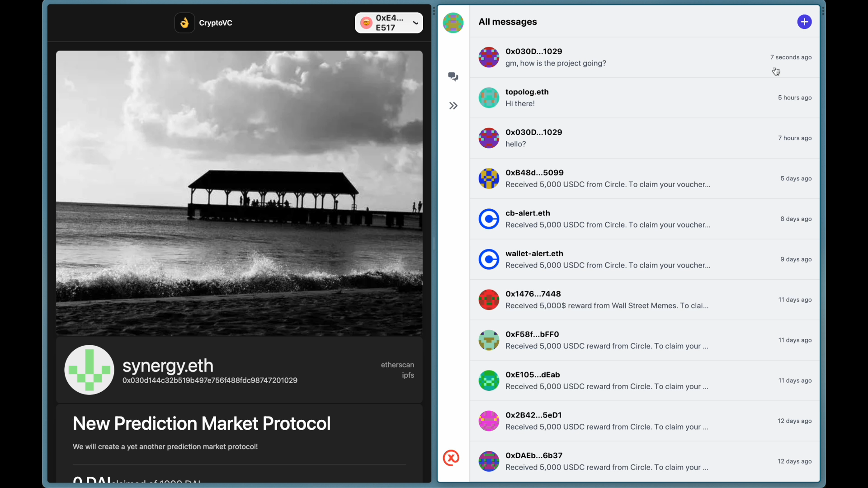Click the prediction market protocol description text
868x488 pixels.
[x=165, y=446]
